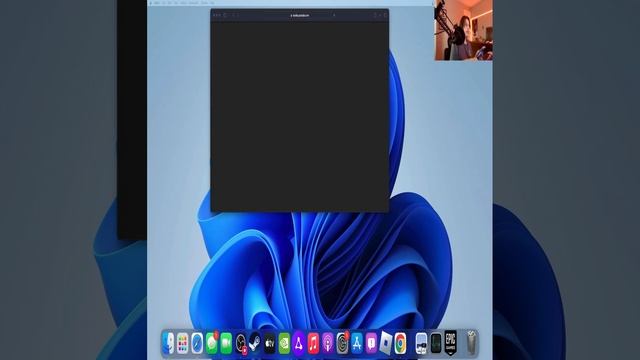Launch NVIDIA GeForce NOW from the dock
The height and width of the screenshot is (360, 640).
pos(284,343)
